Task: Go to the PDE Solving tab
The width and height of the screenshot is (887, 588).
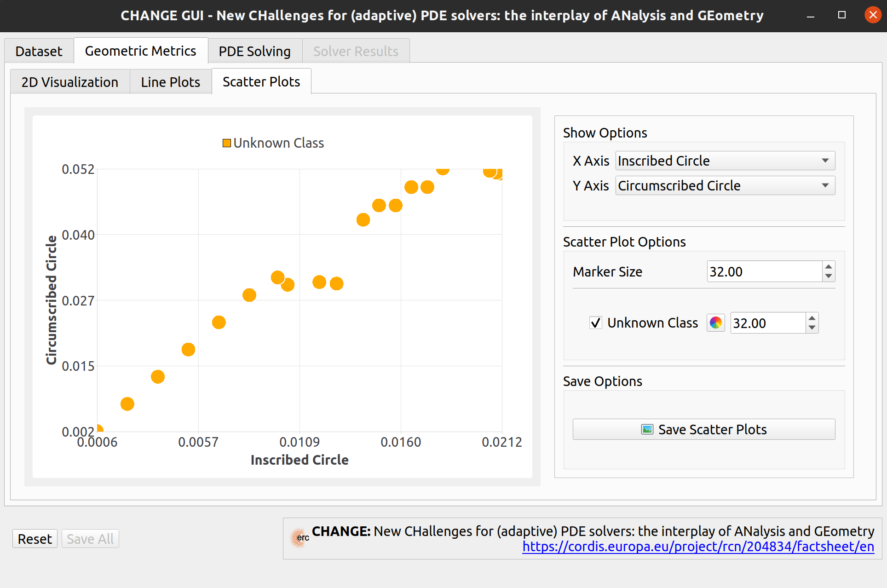Action: click(254, 51)
